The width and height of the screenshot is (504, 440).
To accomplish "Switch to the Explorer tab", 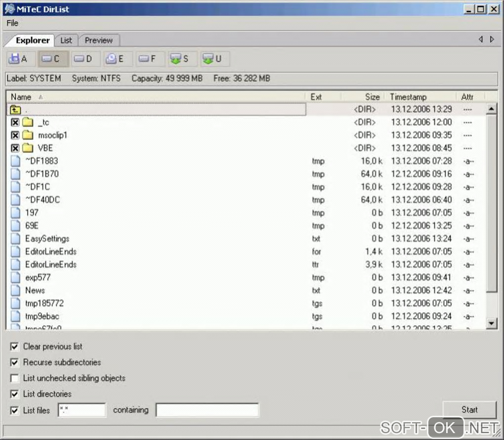I will pyautogui.click(x=33, y=40).
